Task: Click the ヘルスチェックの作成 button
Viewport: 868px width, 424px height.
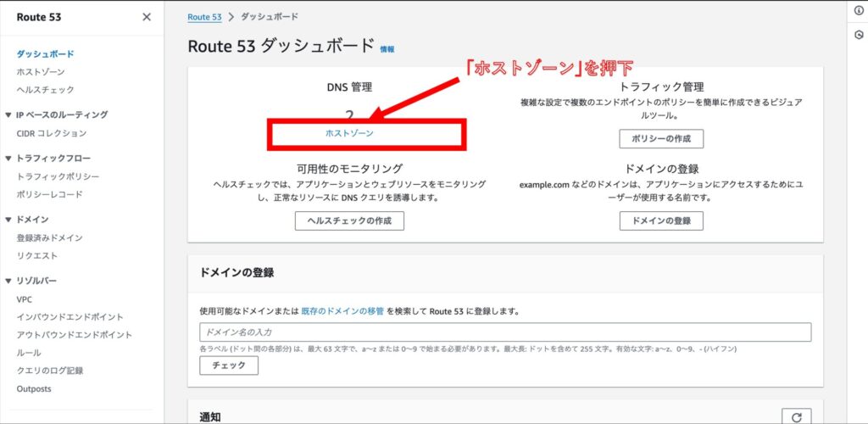Action: click(349, 220)
